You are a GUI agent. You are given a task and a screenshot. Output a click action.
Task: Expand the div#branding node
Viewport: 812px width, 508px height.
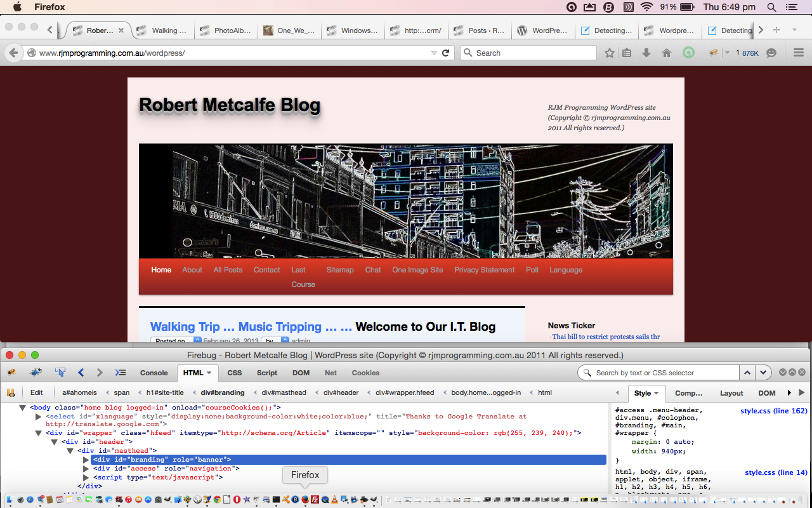(86, 459)
